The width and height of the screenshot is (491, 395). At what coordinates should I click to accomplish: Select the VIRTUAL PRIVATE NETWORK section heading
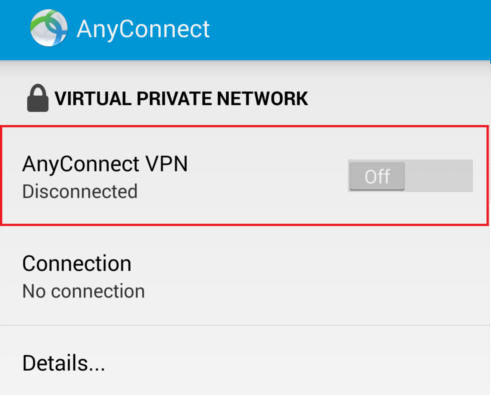pyautogui.click(x=181, y=99)
